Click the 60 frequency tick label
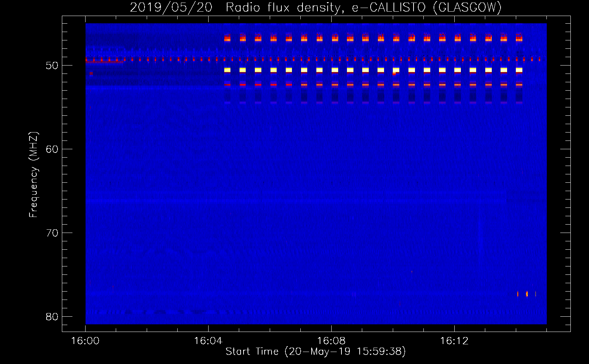Viewport: 589px width, 364px height. 52,149
